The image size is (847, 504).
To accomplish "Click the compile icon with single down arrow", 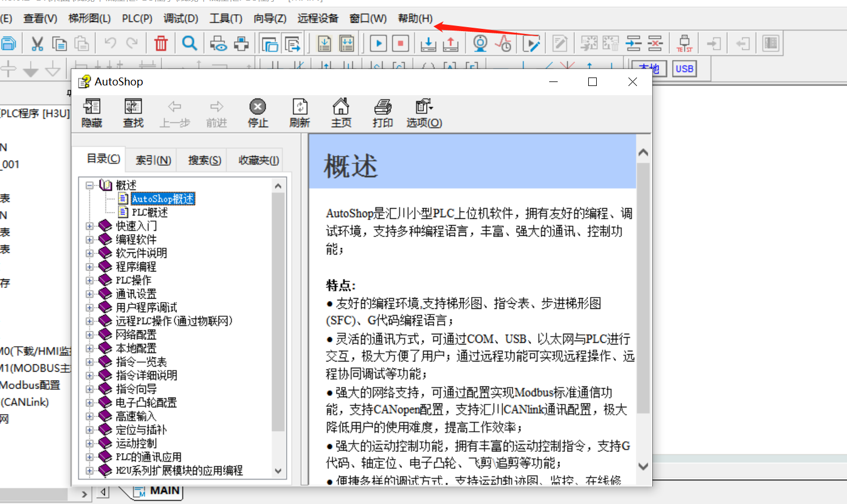I will [324, 44].
